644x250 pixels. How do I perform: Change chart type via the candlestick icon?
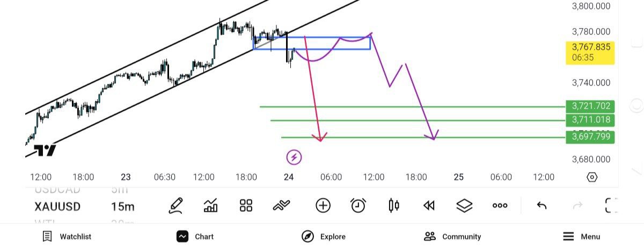tap(394, 205)
